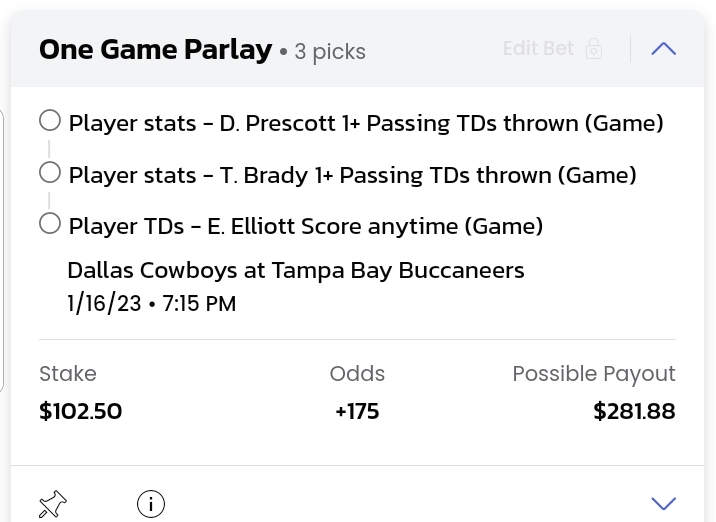
Task: Open the T. Brady passing TDs pick text
Action: [352, 175]
